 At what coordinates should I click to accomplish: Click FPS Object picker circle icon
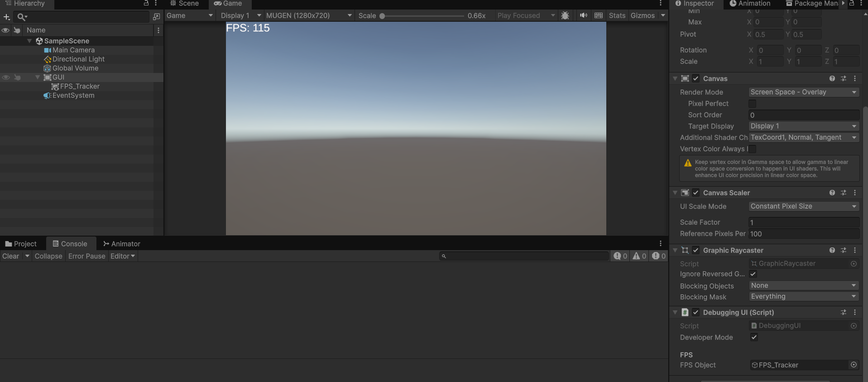tap(854, 365)
